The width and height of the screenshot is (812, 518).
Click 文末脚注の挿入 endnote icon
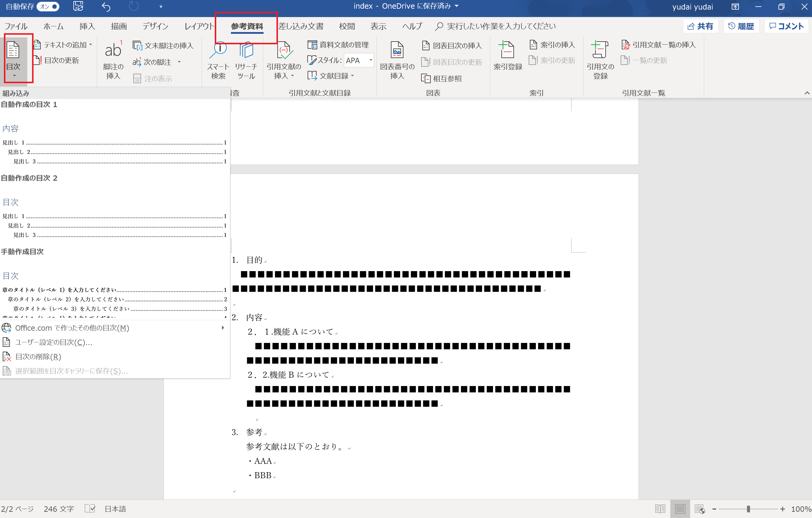137,45
